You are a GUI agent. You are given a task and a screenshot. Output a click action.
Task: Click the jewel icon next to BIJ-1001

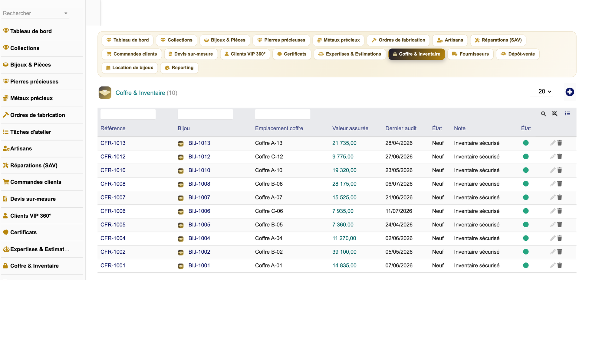tap(181, 266)
